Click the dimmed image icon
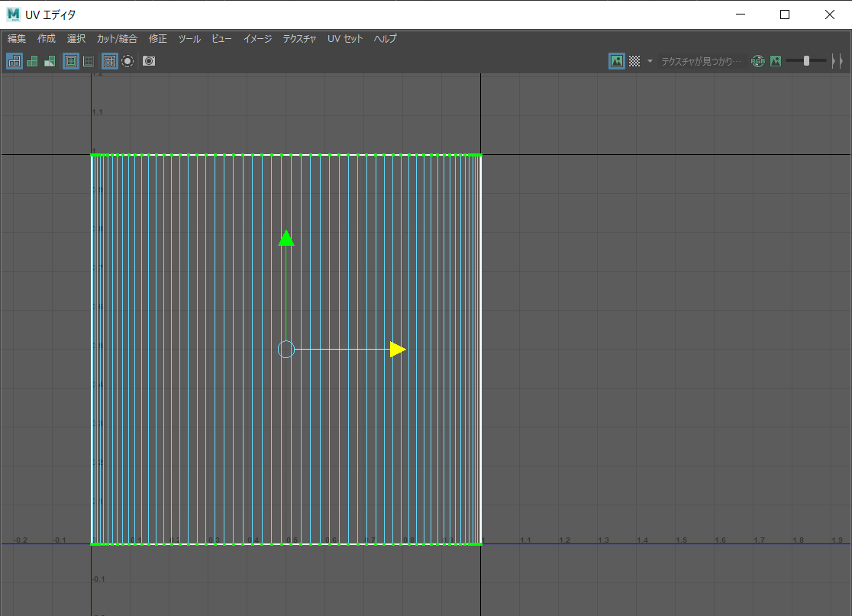Screen dimensions: 852x616 pos(776,61)
